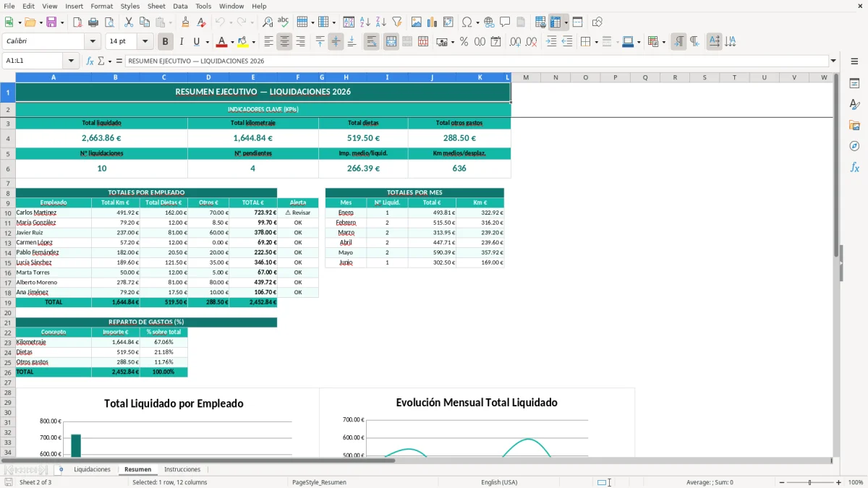Click the yellow Background Color swatch

click(x=243, y=42)
